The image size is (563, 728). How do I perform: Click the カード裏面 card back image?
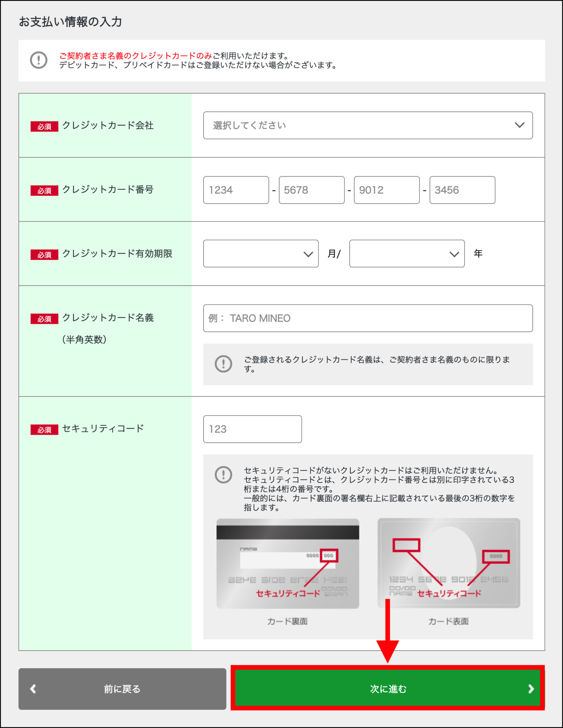pos(288,563)
